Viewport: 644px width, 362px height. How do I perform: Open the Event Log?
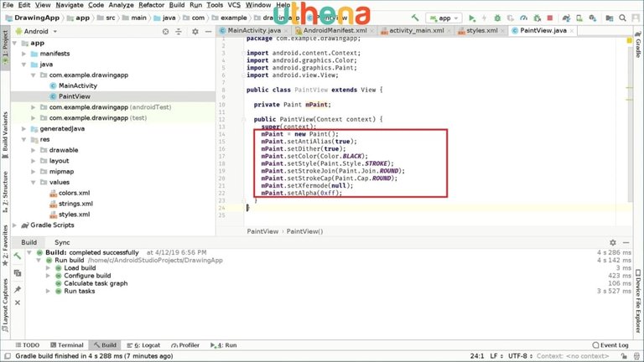tap(609, 344)
